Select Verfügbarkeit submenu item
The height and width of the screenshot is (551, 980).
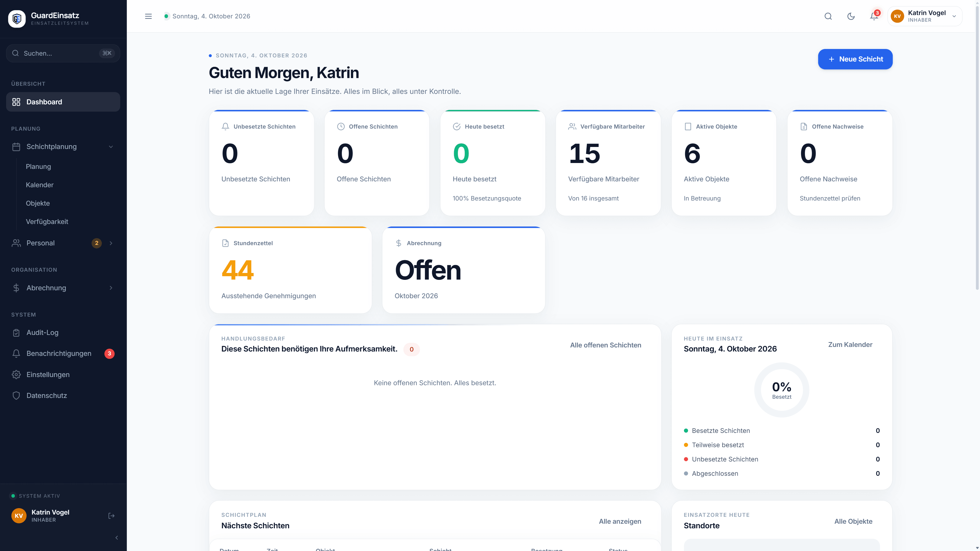coord(47,222)
